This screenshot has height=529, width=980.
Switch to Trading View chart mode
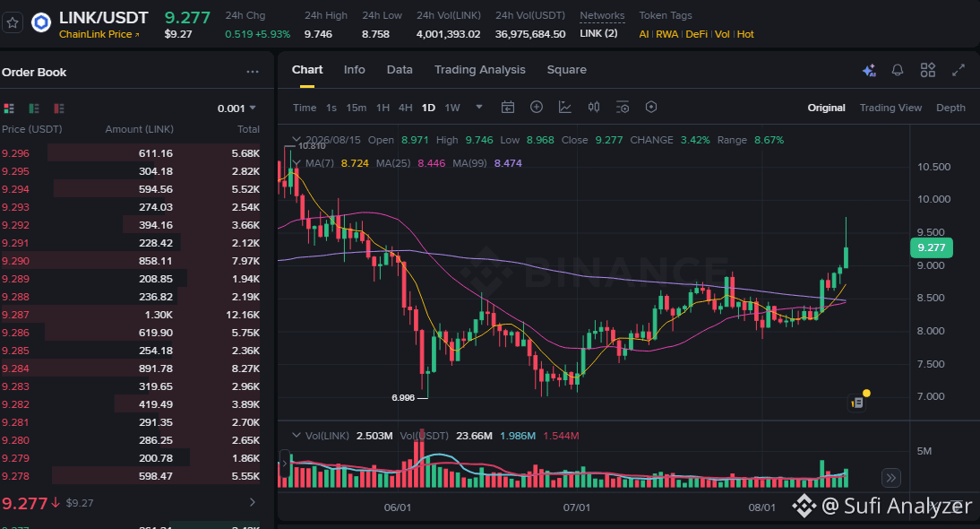click(x=890, y=108)
